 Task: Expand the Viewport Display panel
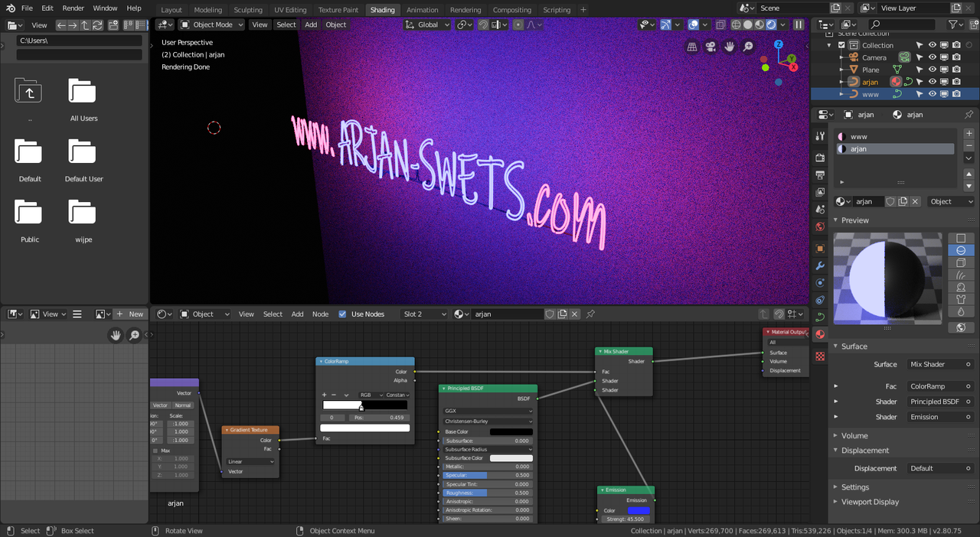coord(870,502)
